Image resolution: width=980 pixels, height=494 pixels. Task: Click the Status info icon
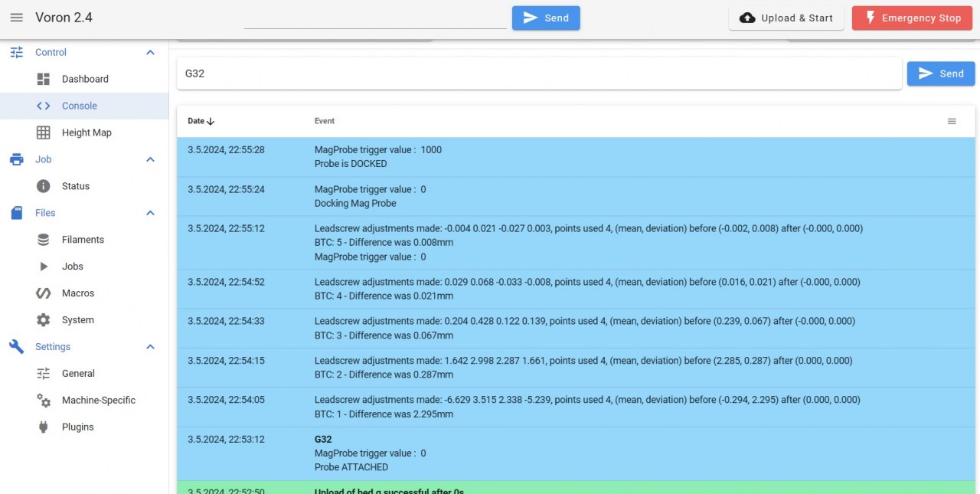point(44,186)
